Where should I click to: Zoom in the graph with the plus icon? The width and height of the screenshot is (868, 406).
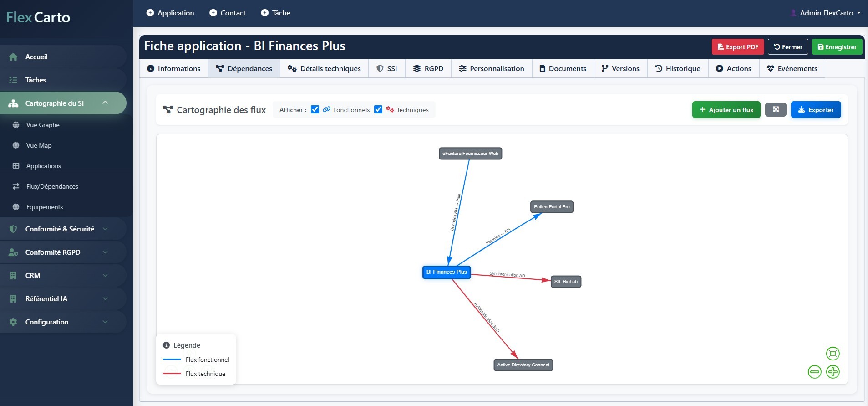pos(833,372)
